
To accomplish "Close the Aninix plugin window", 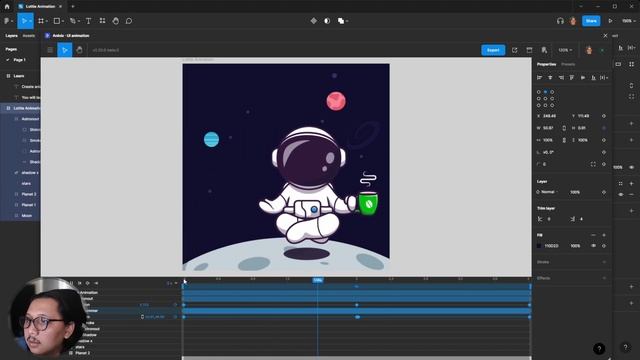I will click(605, 36).
